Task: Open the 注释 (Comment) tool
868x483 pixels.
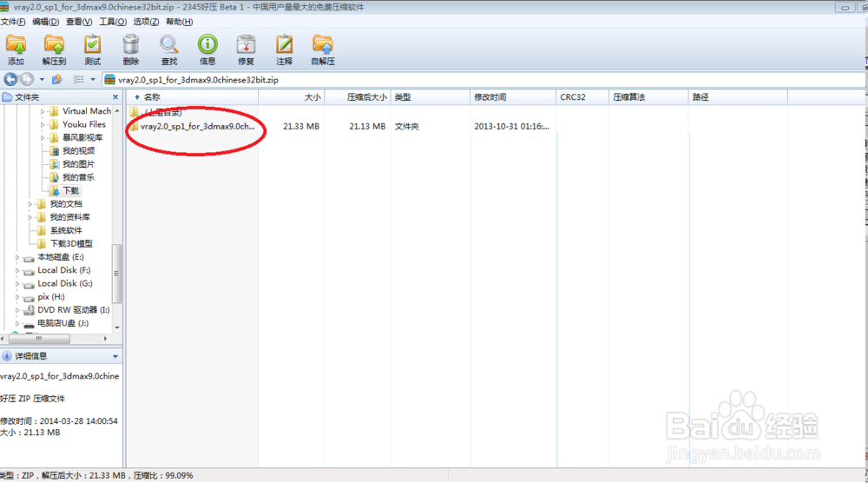Action: [x=284, y=45]
